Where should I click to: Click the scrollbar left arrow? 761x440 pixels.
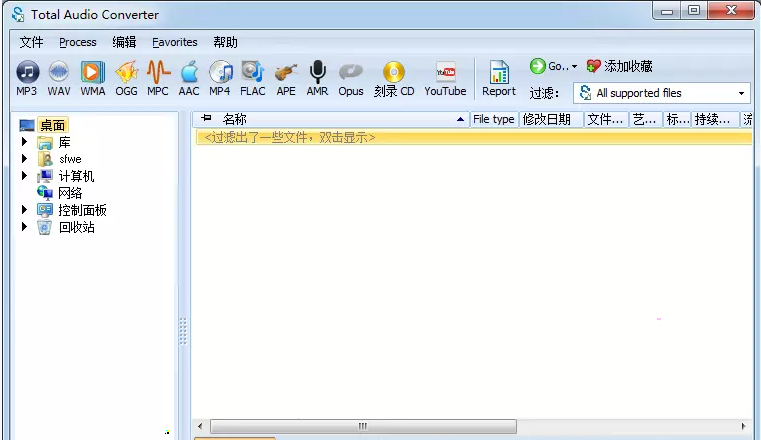click(200, 426)
